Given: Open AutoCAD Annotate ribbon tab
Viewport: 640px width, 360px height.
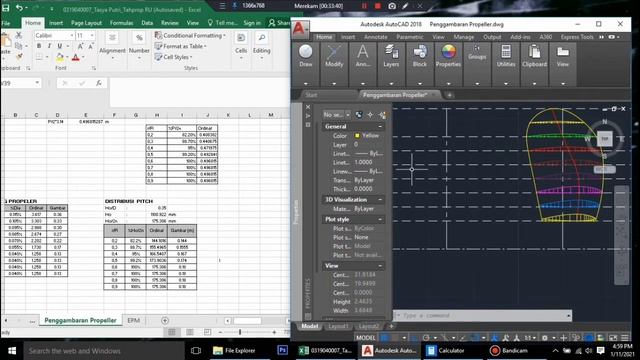Looking at the screenshot, I should (376, 37).
